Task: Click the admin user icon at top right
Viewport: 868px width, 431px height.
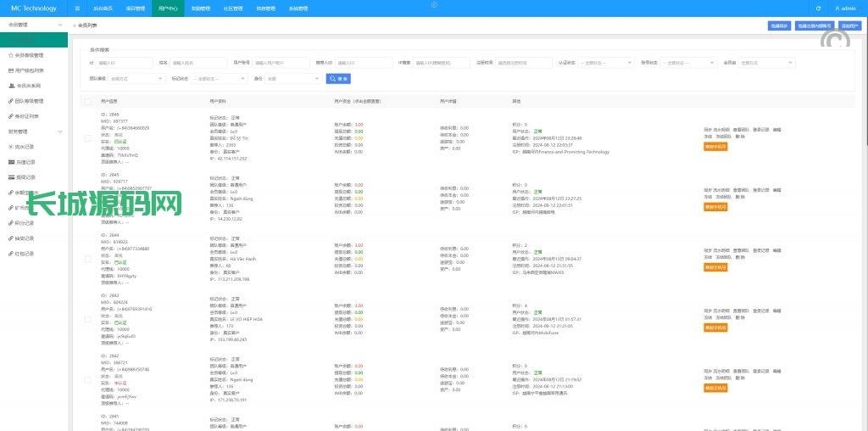Action: tap(838, 8)
